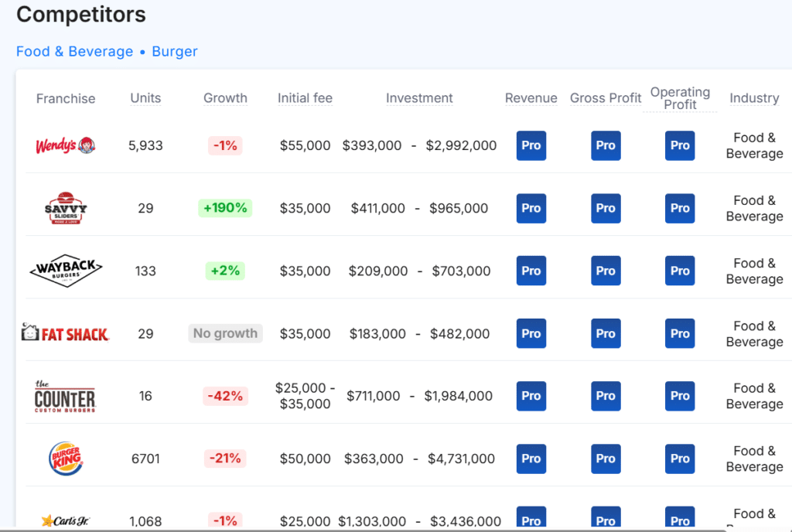Select the $50,000 initial fee value
792x532 pixels.
pyautogui.click(x=305, y=459)
